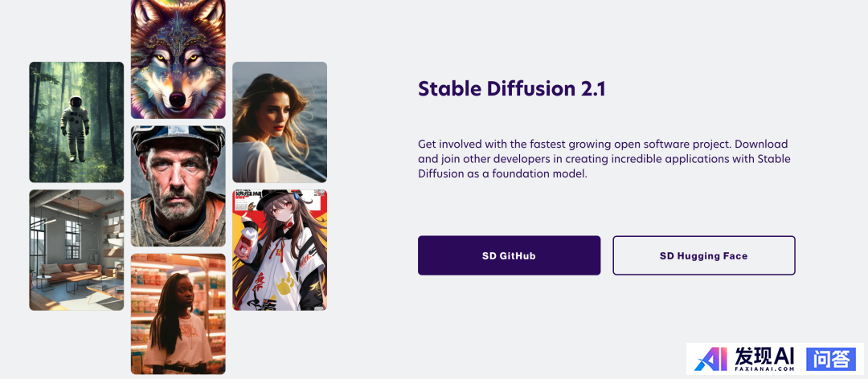Click the AI logo icon in watermark
This screenshot has height=379, width=868.
pyautogui.click(x=712, y=360)
